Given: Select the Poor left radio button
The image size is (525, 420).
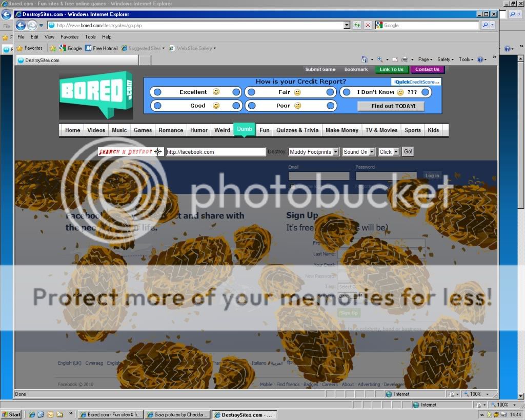Looking at the screenshot, I should [252, 106].
